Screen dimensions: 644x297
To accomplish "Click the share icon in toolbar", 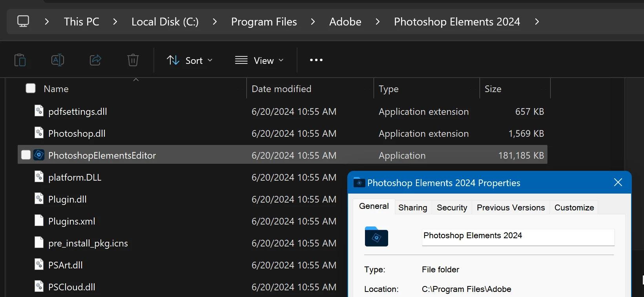I will (x=95, y=60).
